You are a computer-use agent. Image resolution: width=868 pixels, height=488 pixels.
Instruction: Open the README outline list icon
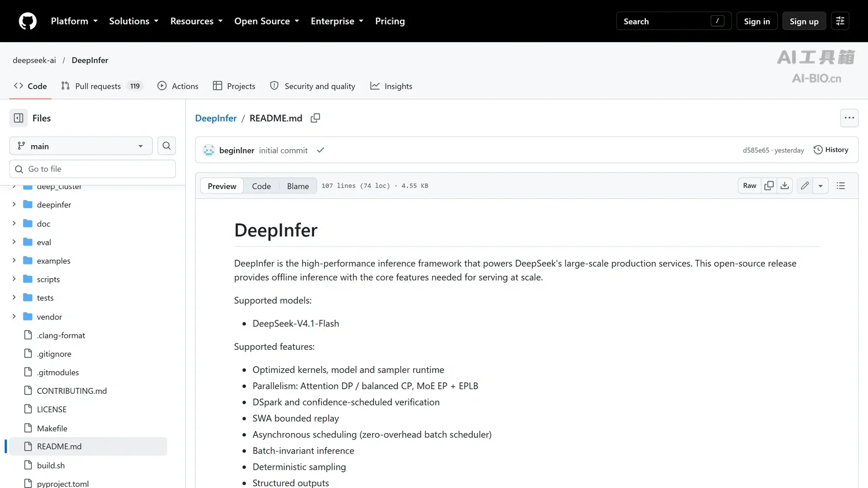[x=841, y=186]
